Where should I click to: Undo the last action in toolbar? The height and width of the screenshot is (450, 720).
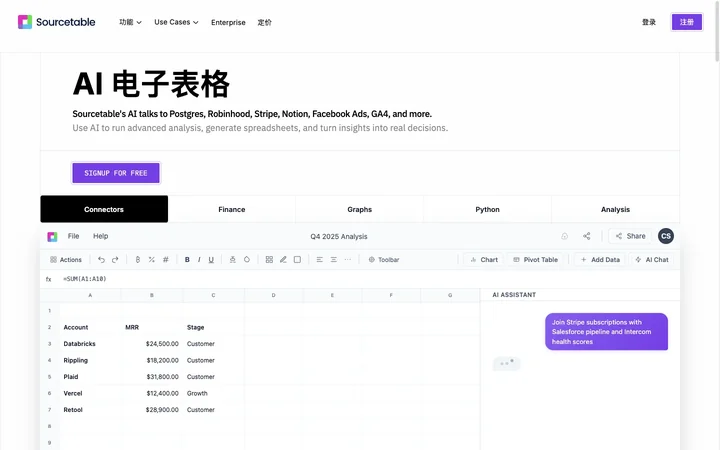click(x=101, y=259)
